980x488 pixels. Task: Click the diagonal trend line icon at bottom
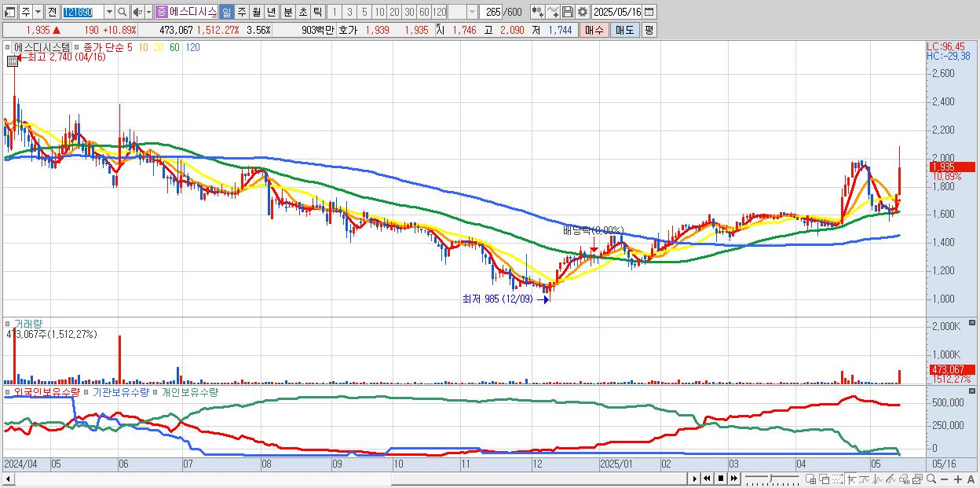[x=890, y=479]
